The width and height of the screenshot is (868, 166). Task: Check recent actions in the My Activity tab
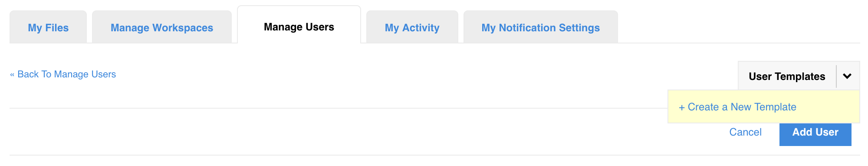[x=412, y=27]
